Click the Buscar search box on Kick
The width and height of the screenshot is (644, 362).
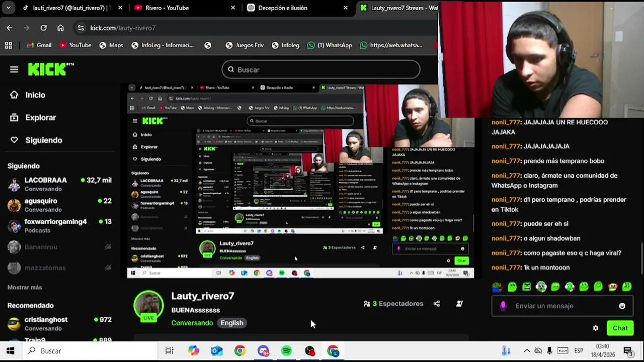[321, 69]
